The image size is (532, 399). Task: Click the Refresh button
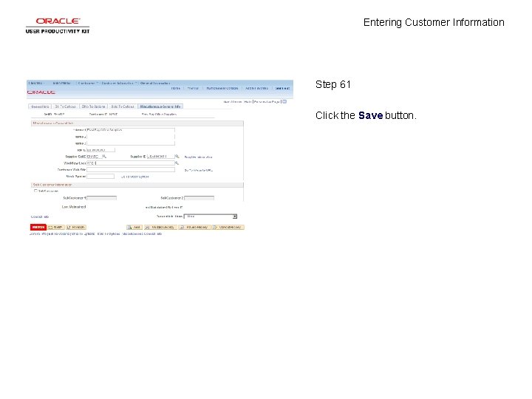coord(76,227)
